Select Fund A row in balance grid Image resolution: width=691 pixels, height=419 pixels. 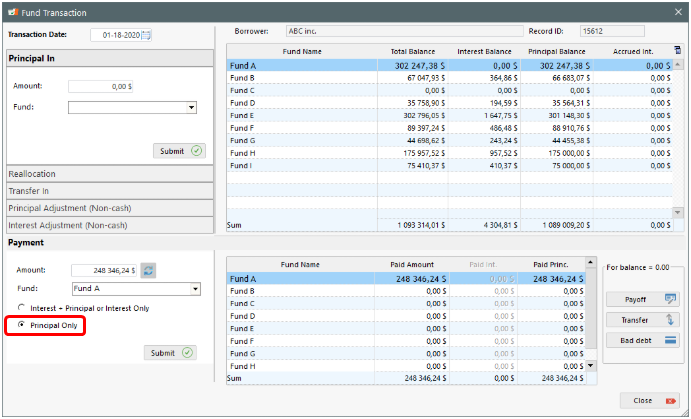pyautogui.click(x=450, y=66)
